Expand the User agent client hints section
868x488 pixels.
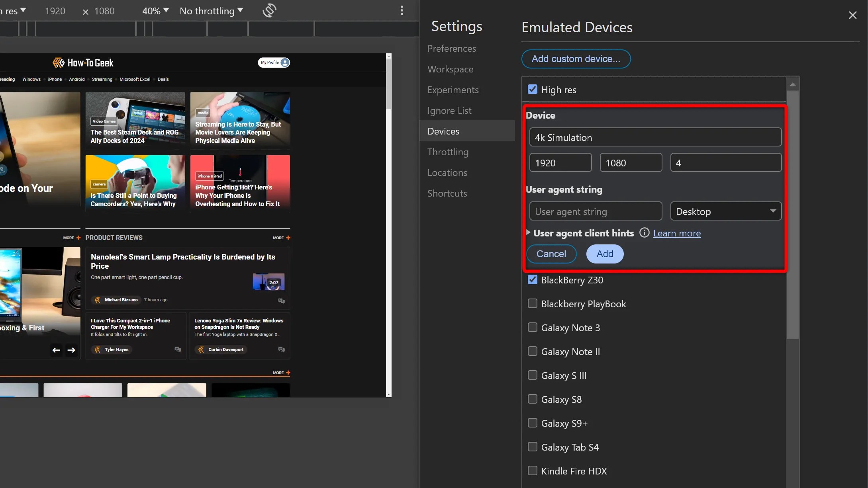point(528,233)
